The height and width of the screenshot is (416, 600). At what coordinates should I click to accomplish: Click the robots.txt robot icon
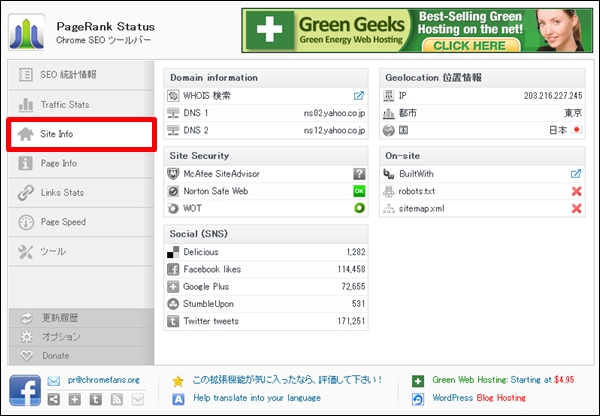(x=388, y=191)
